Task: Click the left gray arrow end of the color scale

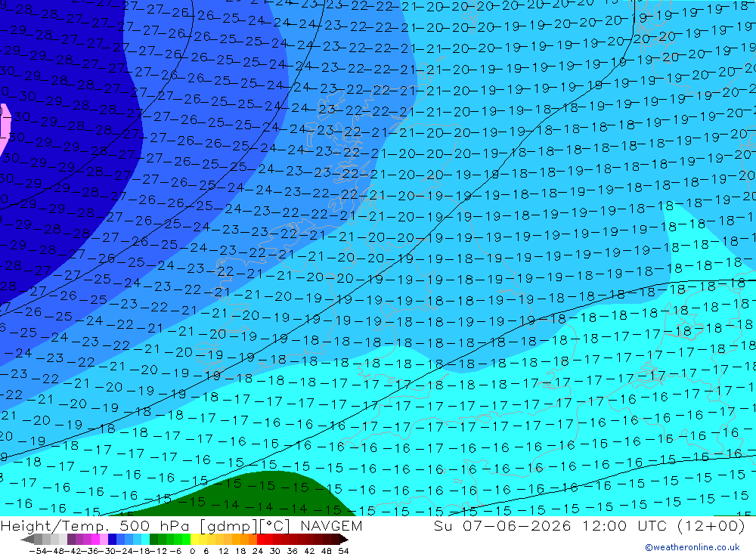Action: pyautogui.click(x=27, y=539)
